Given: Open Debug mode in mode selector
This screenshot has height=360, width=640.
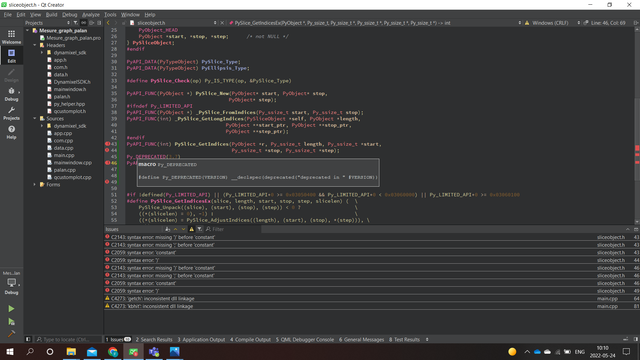Looking at the screenshot, I should click(11, 94).
